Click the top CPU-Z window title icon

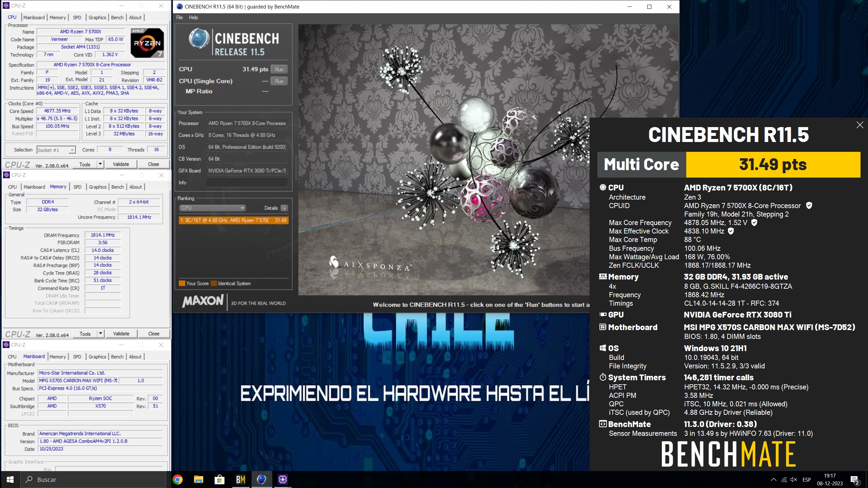[x=6, y=6]
